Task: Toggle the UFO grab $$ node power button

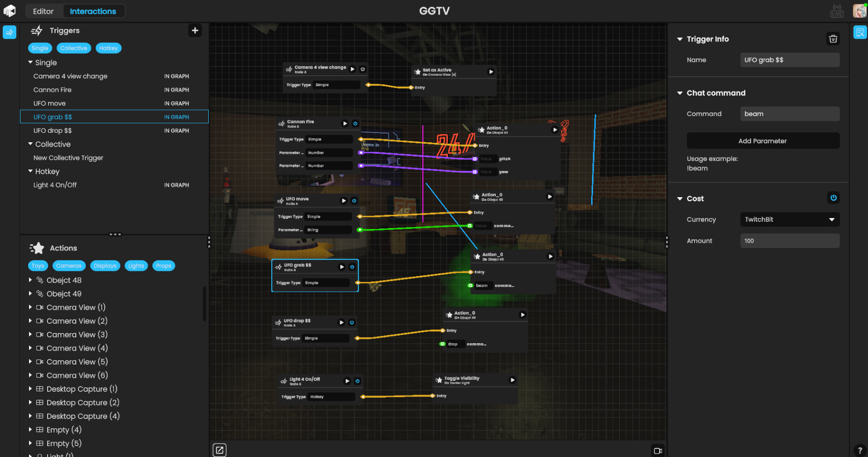Action: pyautogui.click(x=352, y=267)
